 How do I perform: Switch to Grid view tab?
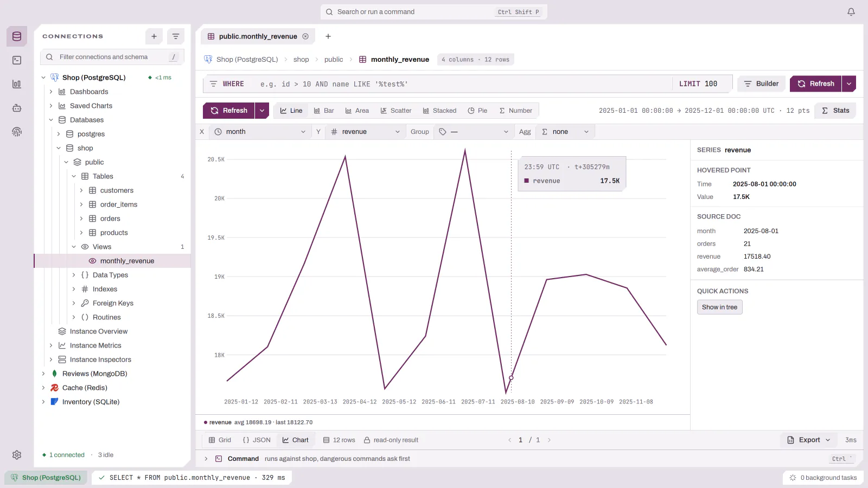pos(220,440)
